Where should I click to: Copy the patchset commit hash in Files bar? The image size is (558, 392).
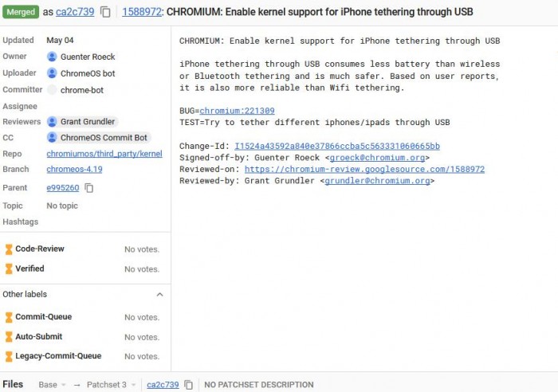click(189, 385)
